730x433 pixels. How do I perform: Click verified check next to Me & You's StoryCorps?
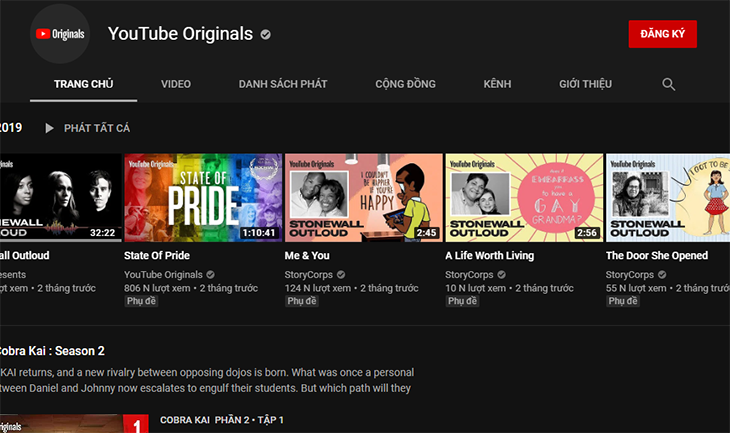tap(341, 275)
